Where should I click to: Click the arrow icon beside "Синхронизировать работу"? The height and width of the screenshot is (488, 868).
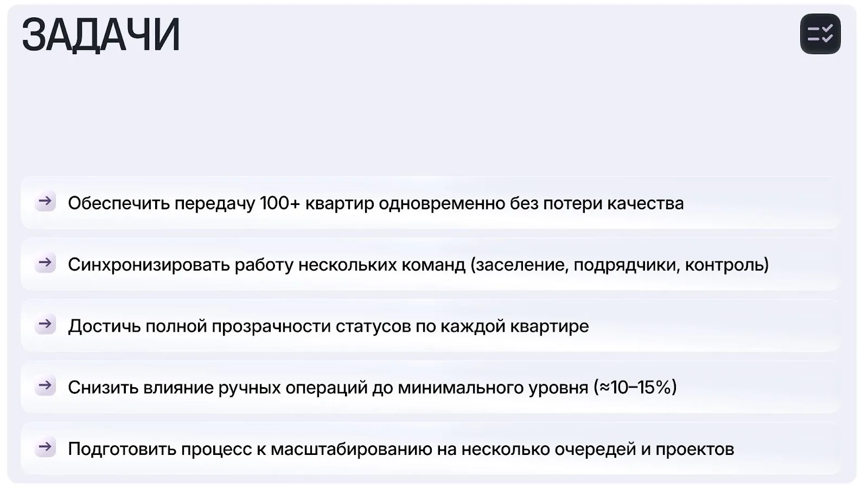pos(46,263)
